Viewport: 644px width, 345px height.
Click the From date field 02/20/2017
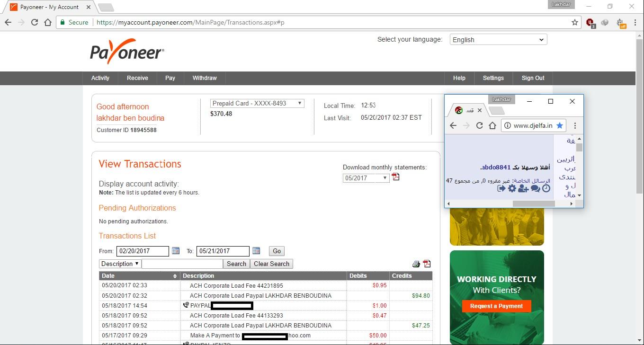[143, 251]
